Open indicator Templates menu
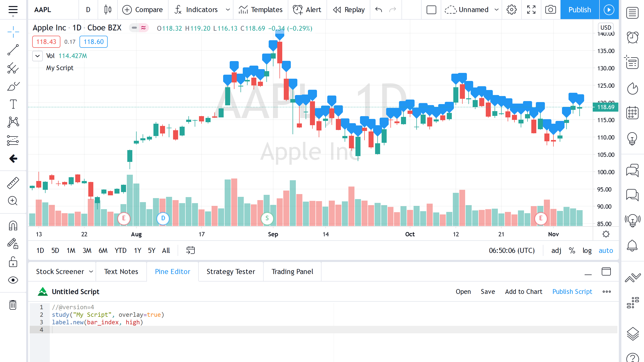Viewport: 644px width, 362px height. coord(261,10)
